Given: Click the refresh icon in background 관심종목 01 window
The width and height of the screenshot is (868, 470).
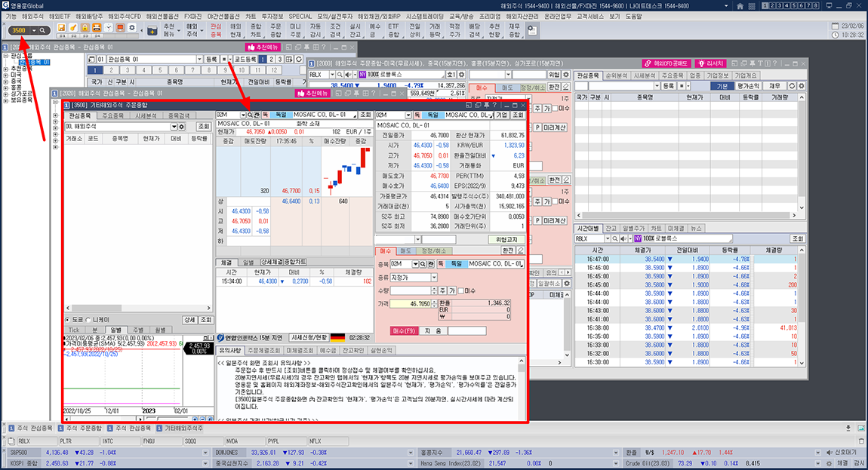Looking at the screenshot, I should 299,60.
